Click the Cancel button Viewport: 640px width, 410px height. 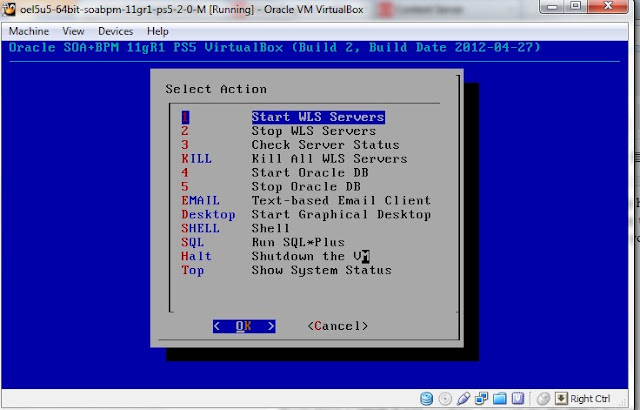338,326
